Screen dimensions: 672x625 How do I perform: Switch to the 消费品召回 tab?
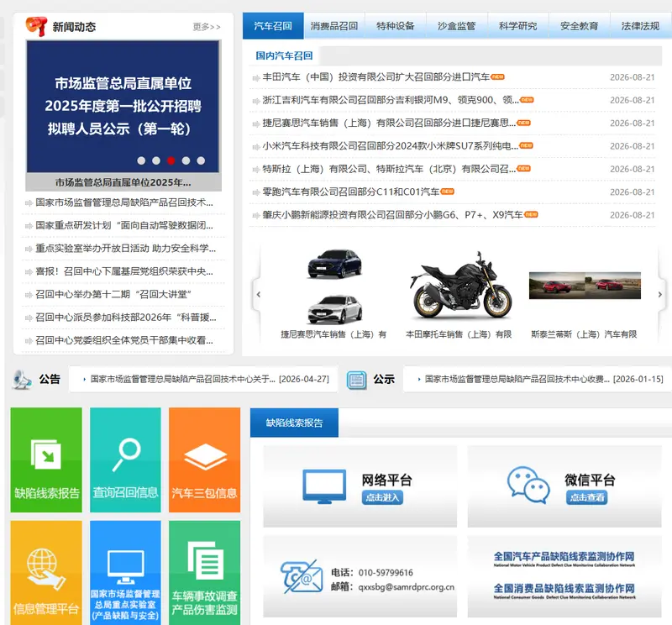tap(334, 26)
